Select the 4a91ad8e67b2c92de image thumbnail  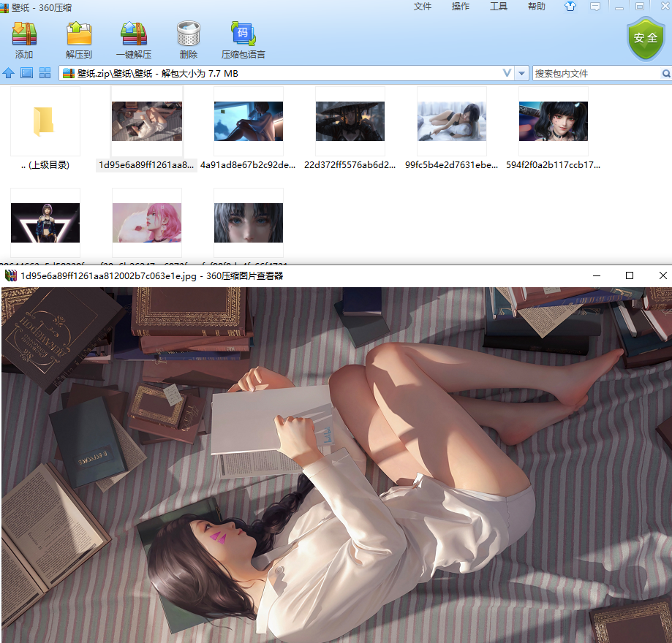point(248,121)
